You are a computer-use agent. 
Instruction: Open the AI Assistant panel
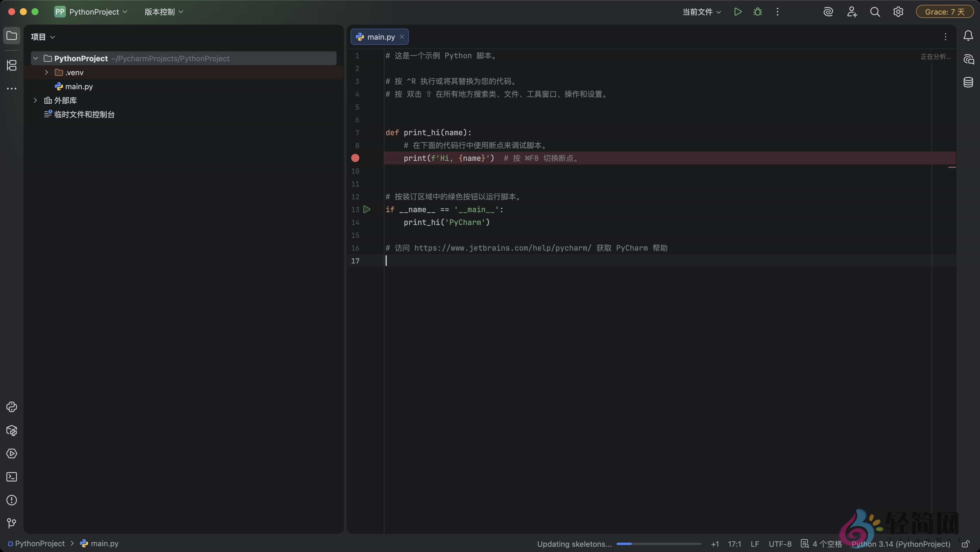click(969, 59)
